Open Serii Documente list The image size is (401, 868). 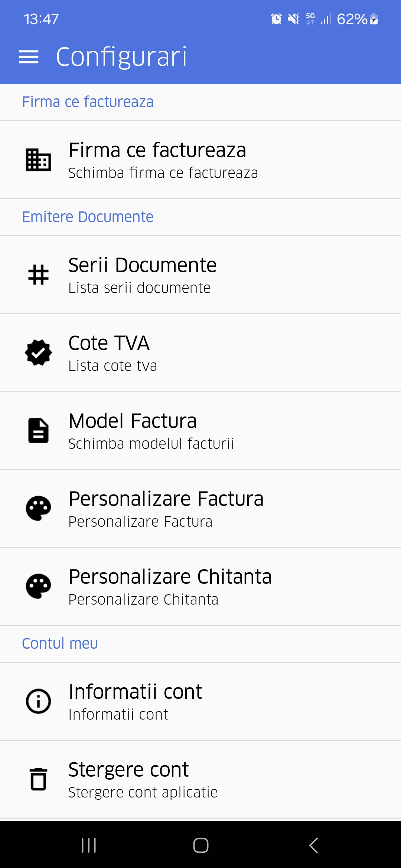coord(200,275)
